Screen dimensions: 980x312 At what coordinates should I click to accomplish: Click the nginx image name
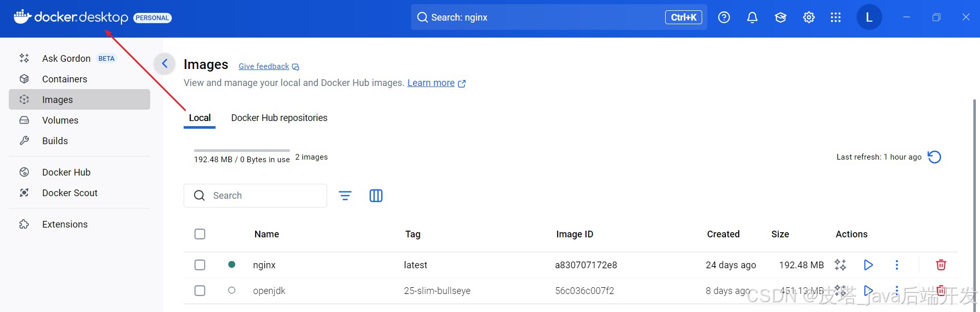pyautogui.click(x=264, y=265)
